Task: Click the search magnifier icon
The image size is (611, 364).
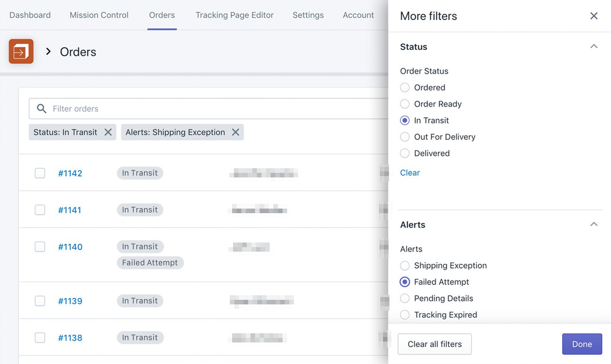Action: (41, 109)
